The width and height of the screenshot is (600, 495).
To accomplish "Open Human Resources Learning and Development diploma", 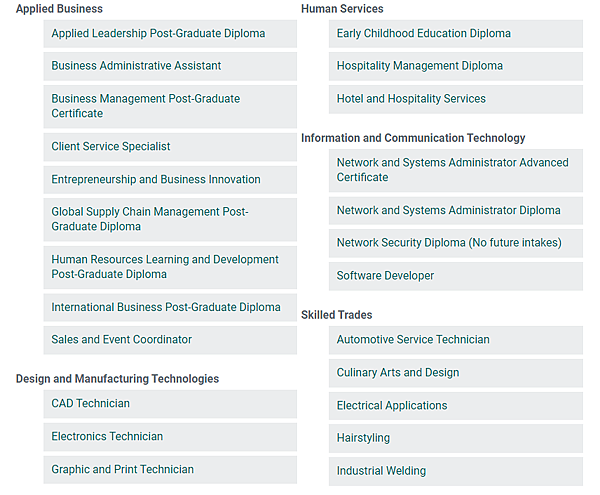I will 165,267.
